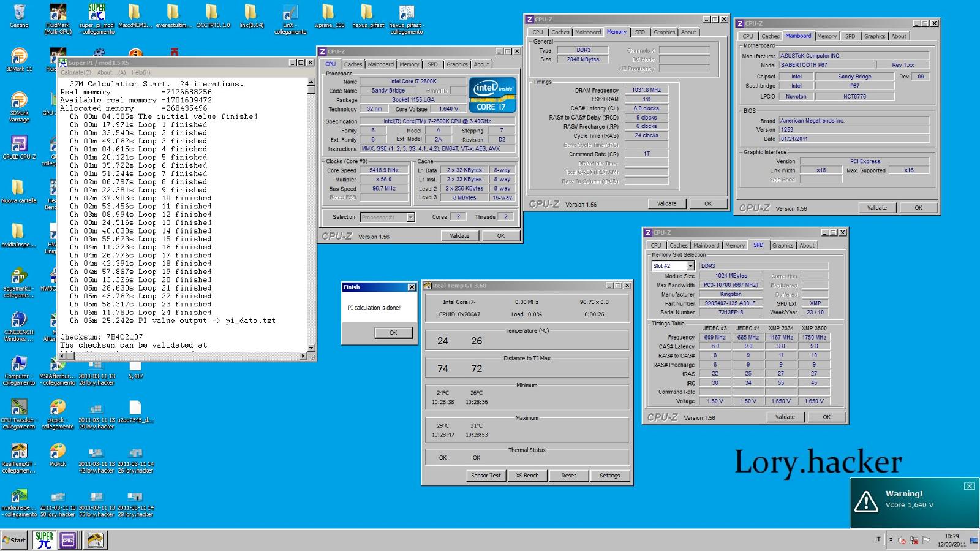
Task: Open the OCCTPT3.1.0 folder
Action: (x=212, y=16)
